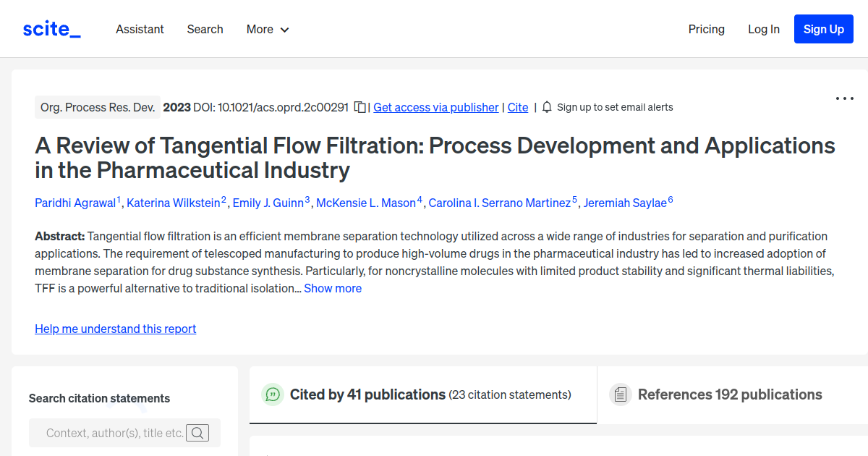Copy the DOI using the copy icon
The image size is (868, 456).
pyautogui.click(x=360, y=106)
